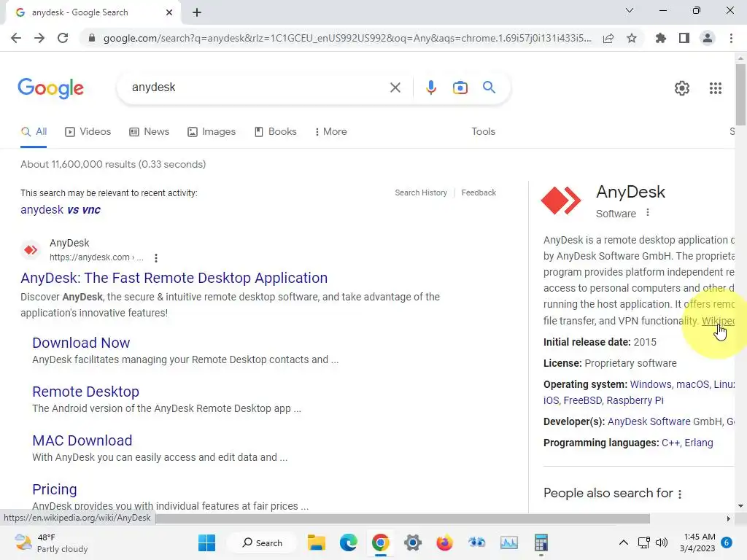
Task: Open the Chrome extensions puzzle icon
Action: (661, 38)
